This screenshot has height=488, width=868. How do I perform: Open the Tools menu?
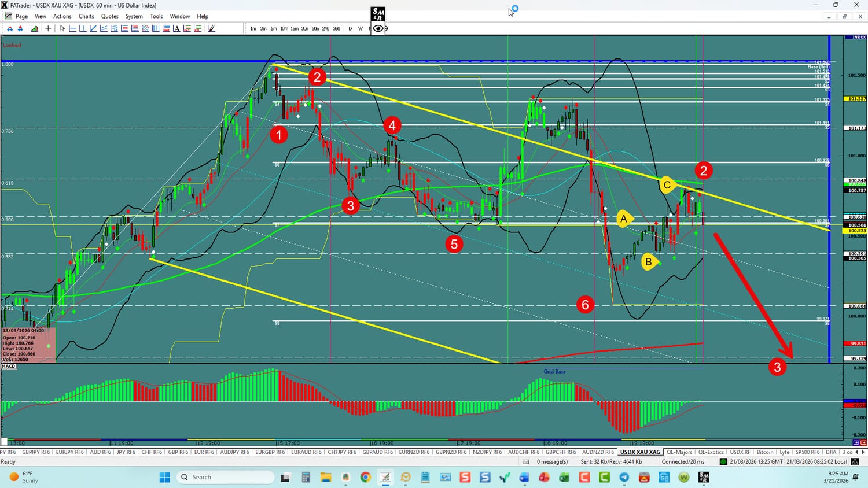[156, 16]
